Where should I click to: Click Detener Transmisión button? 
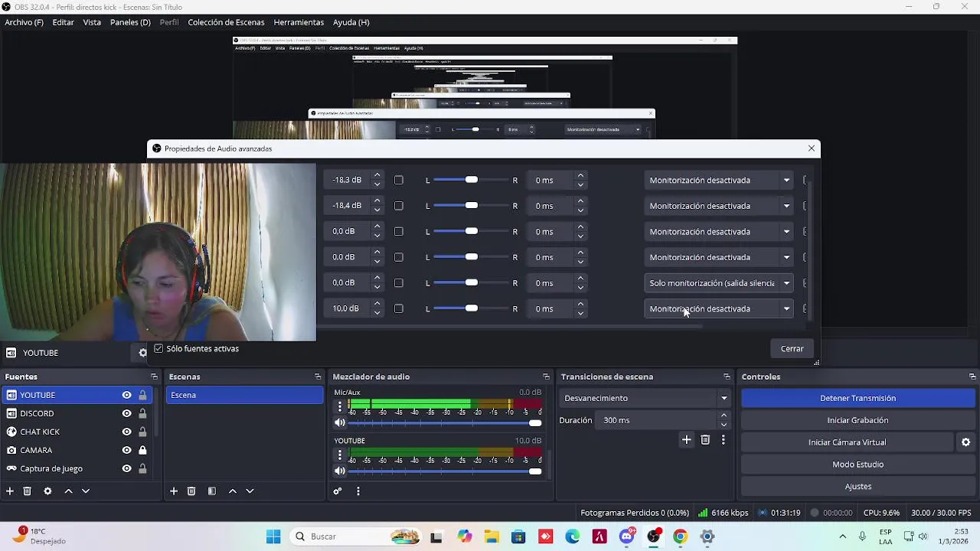pyautogui.click(x=857, y=398)
